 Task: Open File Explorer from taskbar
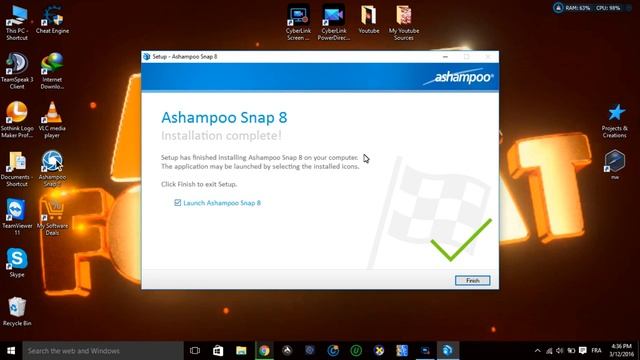click(x=241, y=351)
